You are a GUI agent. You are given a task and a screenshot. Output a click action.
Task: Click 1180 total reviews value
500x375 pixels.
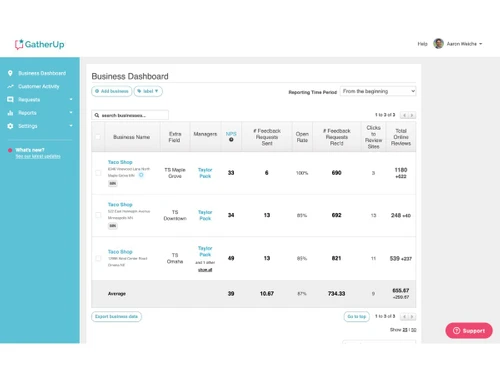coord(401,170)
